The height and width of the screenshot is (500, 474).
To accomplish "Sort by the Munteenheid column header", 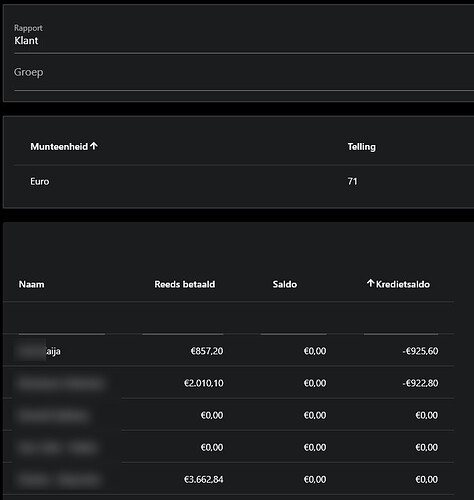I will tap(59, 147).
